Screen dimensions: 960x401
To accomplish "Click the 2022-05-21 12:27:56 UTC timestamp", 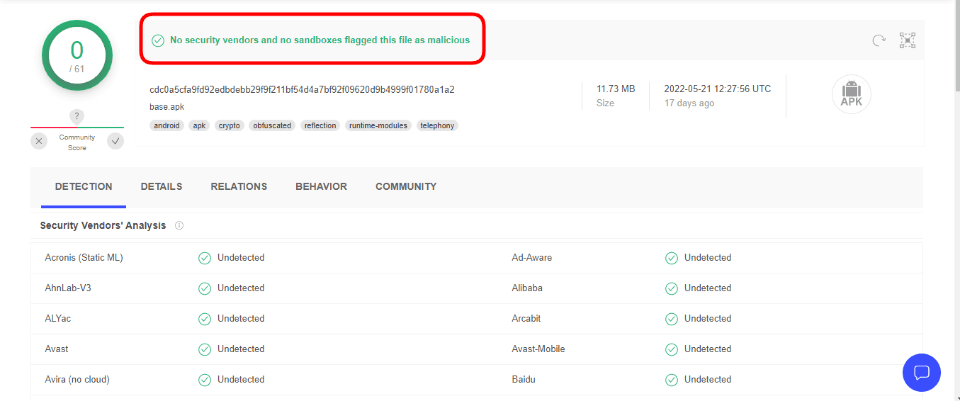I will tap(718, 89).
